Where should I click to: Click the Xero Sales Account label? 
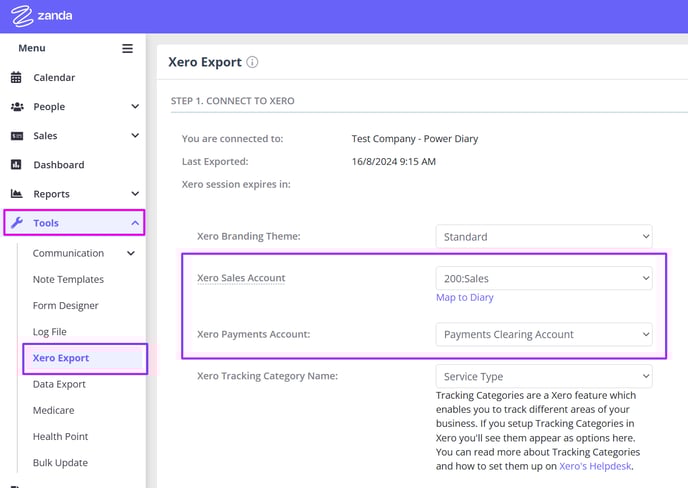[x=241, y=278]
